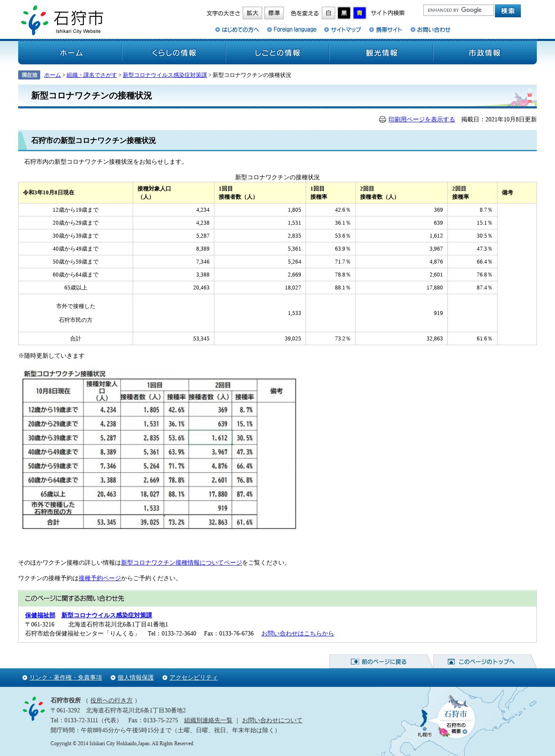This screenshot has height=756, width=555.
Task: Click the Ishikari City logo
Action: [62, 20]
